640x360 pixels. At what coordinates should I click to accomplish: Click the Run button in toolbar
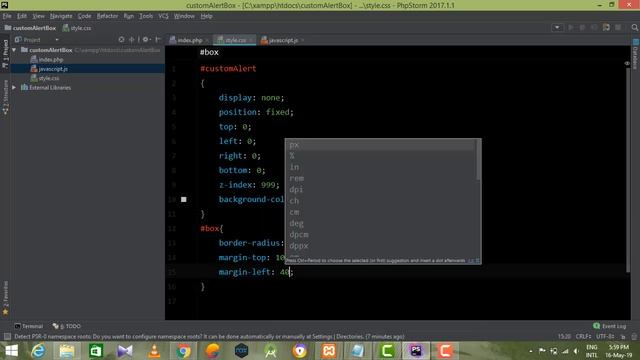point(571,27)
